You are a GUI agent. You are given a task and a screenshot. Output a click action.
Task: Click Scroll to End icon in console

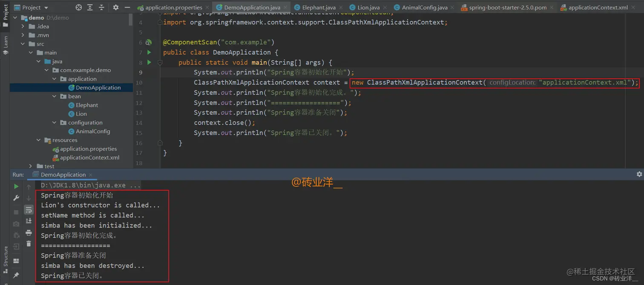click(x=29, y=221)
